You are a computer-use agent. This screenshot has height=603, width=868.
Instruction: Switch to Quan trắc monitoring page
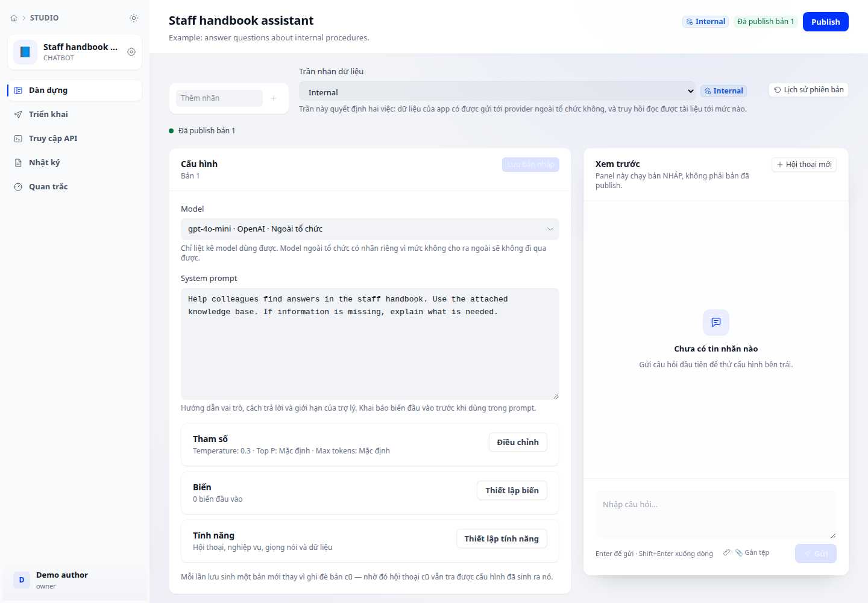pos(75,187)
